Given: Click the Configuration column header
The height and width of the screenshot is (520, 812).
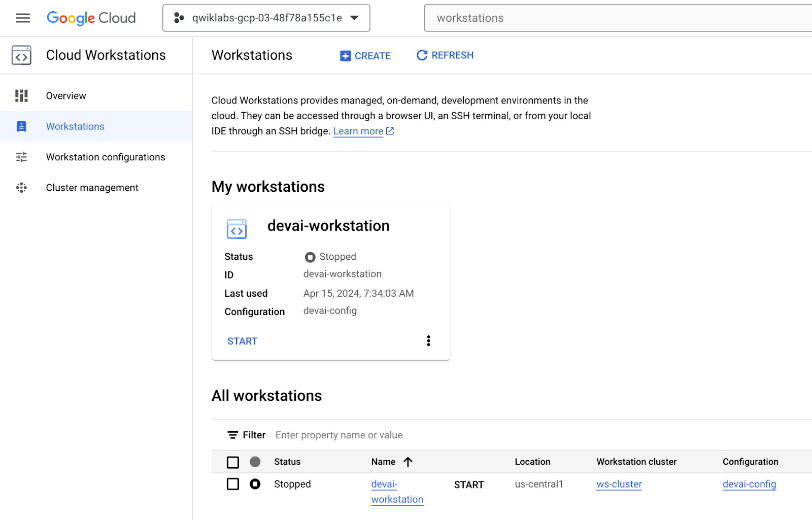Looking at the screenshot, I should [751, 462].
